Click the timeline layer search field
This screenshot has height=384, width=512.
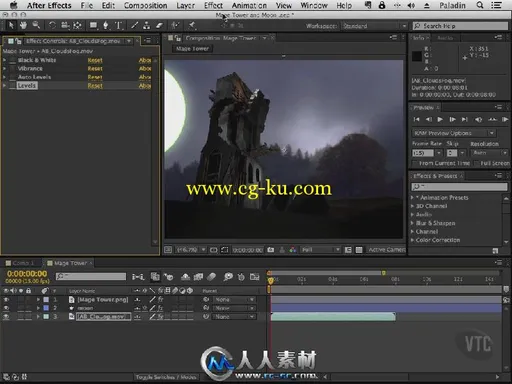tap(91, 276)
